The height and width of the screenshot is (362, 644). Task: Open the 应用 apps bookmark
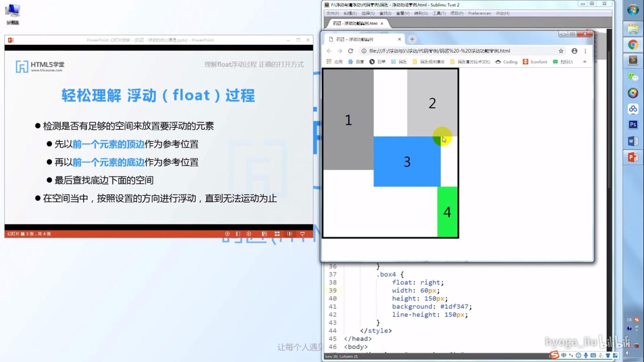coord(334,62)
